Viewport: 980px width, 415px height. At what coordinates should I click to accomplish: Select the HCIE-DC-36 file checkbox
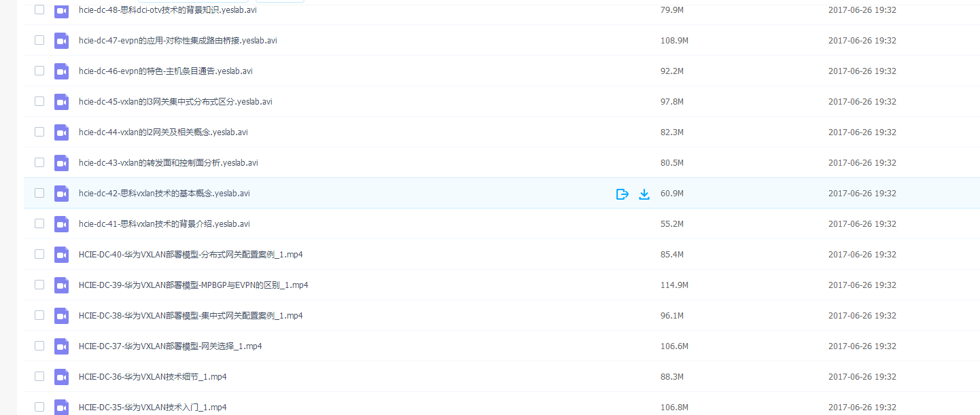pyautogui.click(x=39, y=376)
